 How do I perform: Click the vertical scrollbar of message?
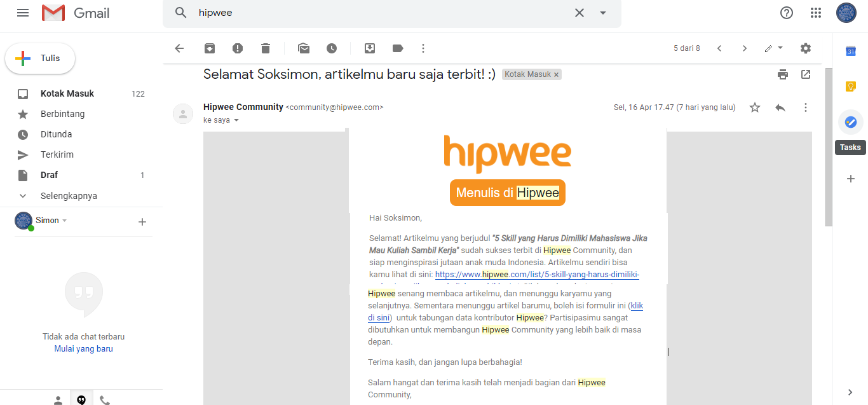pyautogui.click(x=828, y=146)
